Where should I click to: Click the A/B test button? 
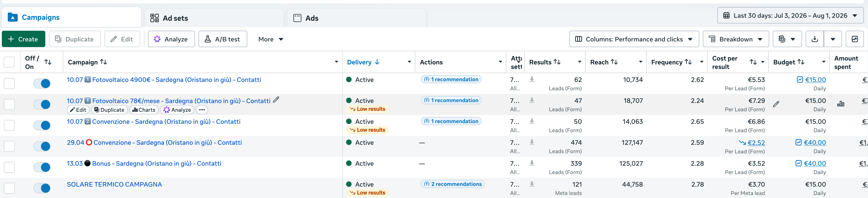pyautogui.click(x=223, y=39)
